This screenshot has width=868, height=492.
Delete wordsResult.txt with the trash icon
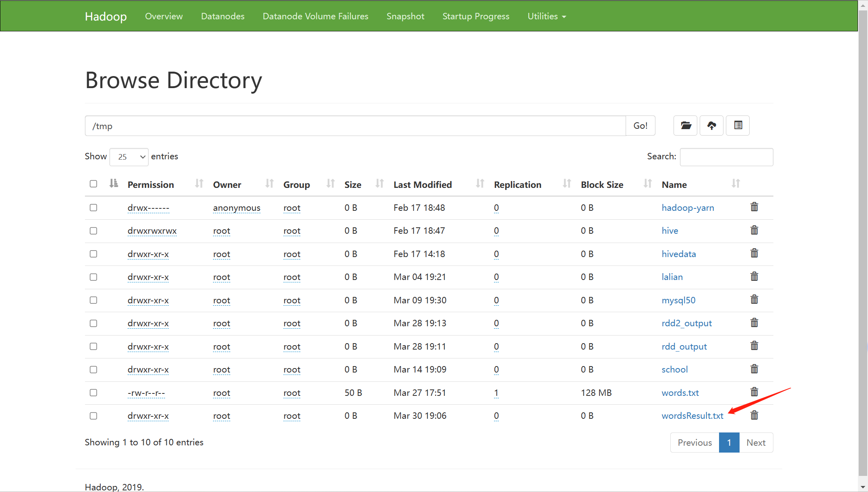(754, 415)
